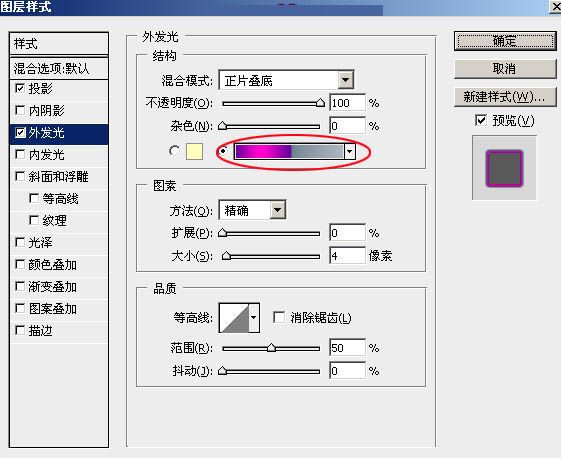Select the 光泽 style label
Image resolution: width=561 pixels, height=458 pixels.
[40, 242]
